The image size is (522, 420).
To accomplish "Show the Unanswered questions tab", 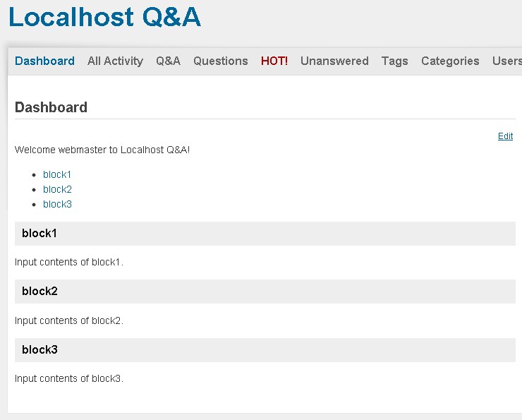I will click(334, 61).
